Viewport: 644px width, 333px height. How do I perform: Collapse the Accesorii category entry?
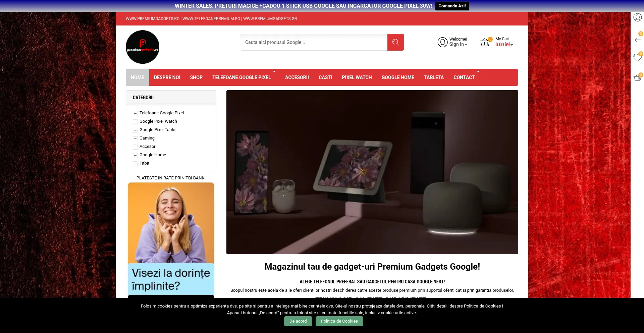135,147
